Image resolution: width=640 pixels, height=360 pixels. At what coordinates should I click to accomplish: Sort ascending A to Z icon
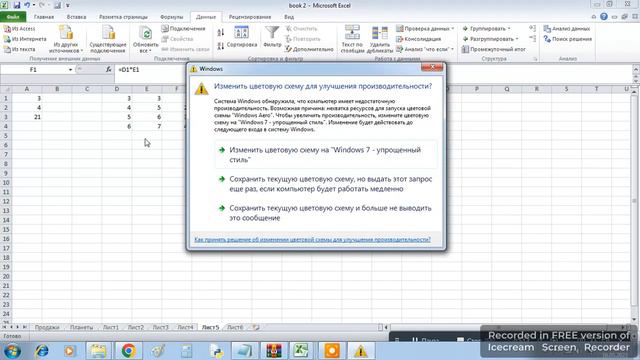(x=221, y=33)
